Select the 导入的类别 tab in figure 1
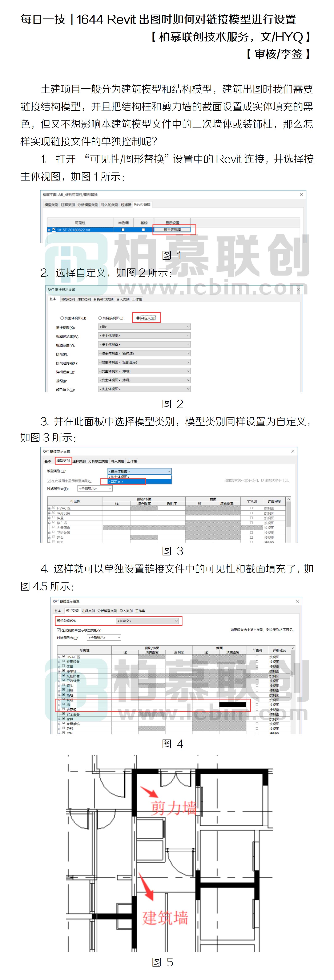The width and height of the screenshot is (334, 980). point(110,205)
